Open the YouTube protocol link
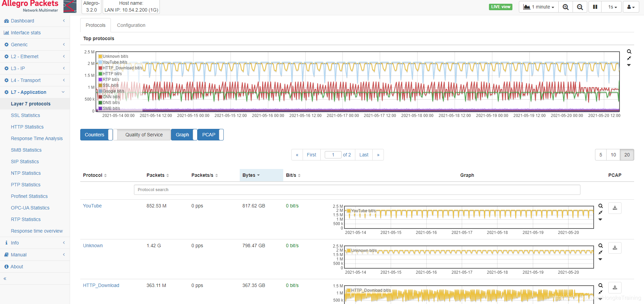 coord(92,206)
